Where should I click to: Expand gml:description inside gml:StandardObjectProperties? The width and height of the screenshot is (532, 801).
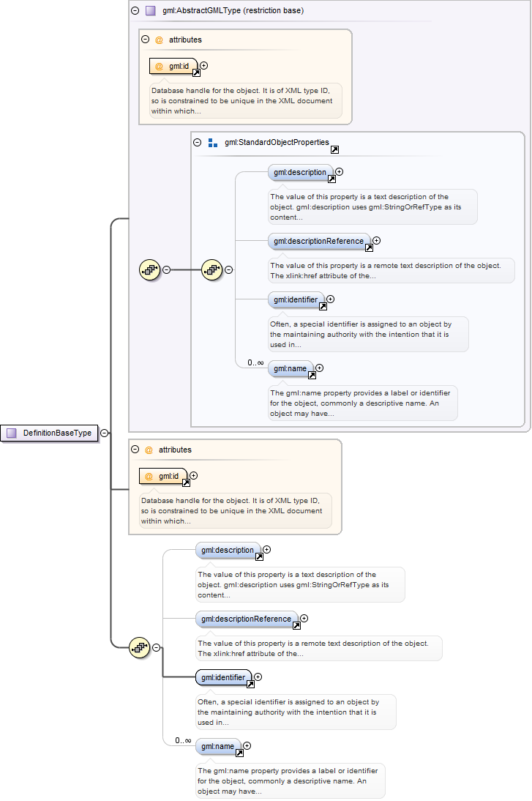(339, 172)
